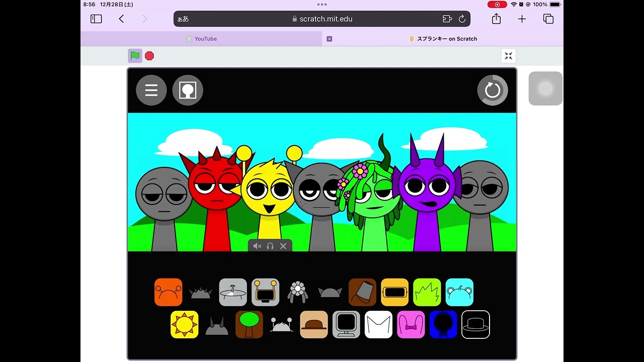
Task: Select the silver dish-shaped character icon
Action: [x=233, y=292]
